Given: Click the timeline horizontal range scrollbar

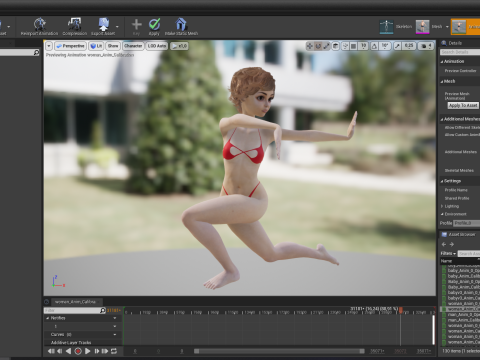Looking at the screenshot, I should tap(279, 351).
